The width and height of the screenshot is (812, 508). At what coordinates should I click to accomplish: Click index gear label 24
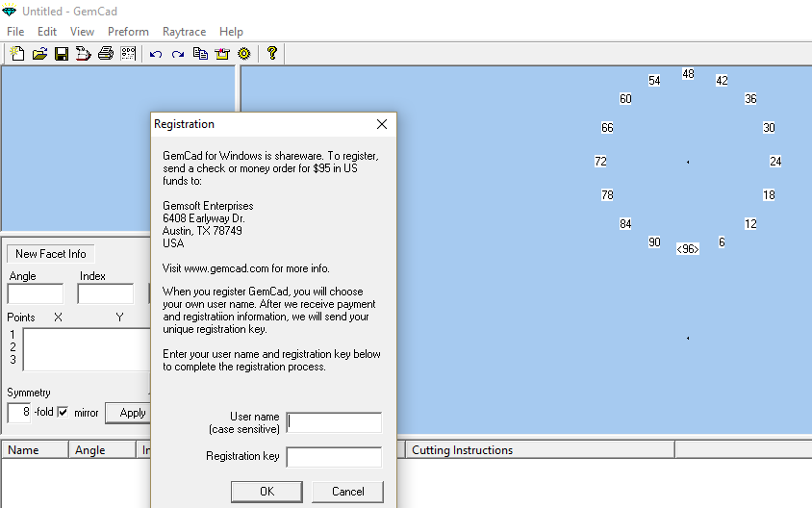point(775,162)
